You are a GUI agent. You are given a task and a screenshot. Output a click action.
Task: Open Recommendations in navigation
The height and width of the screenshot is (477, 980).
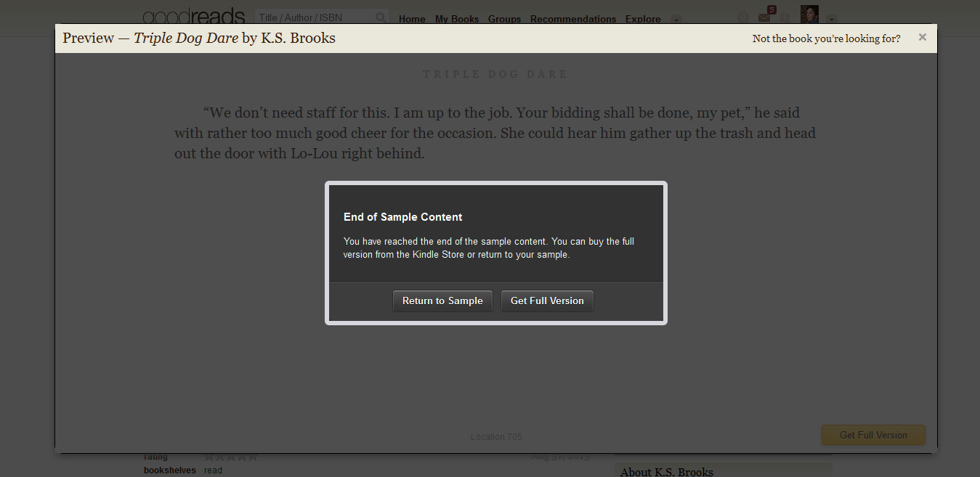[x=573, y=19]
